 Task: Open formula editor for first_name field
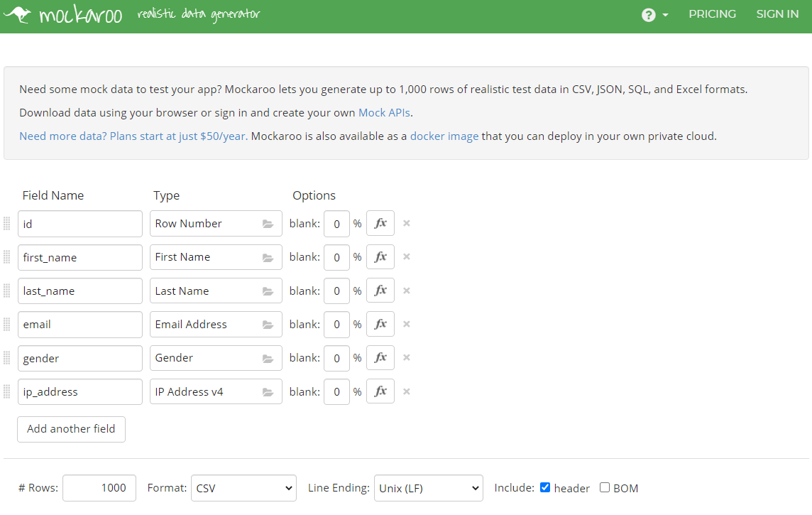point(380,257)
